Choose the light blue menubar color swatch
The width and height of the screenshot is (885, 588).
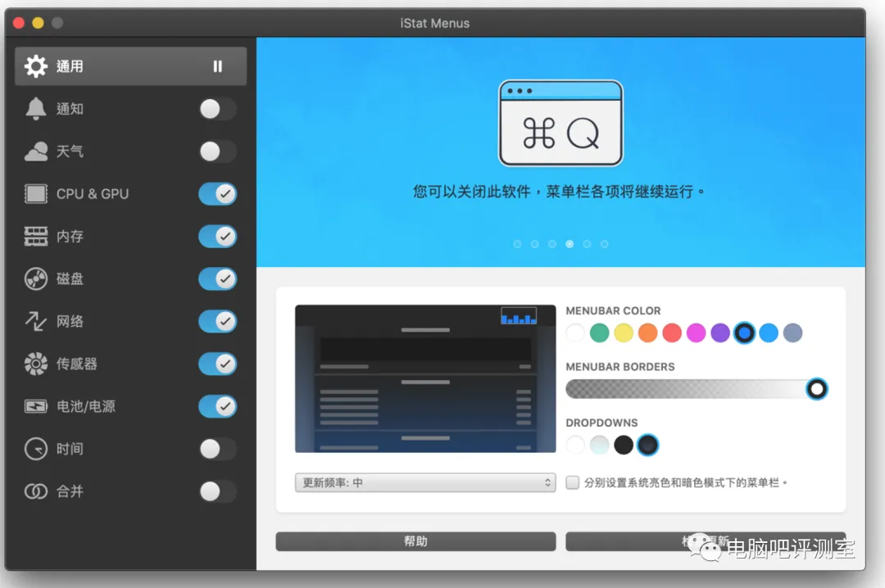pos(769,333)
